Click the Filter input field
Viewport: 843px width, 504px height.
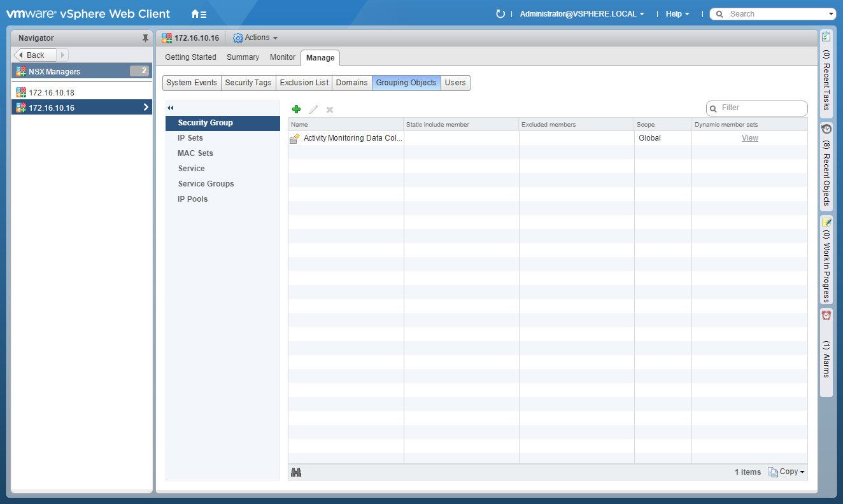762,108
